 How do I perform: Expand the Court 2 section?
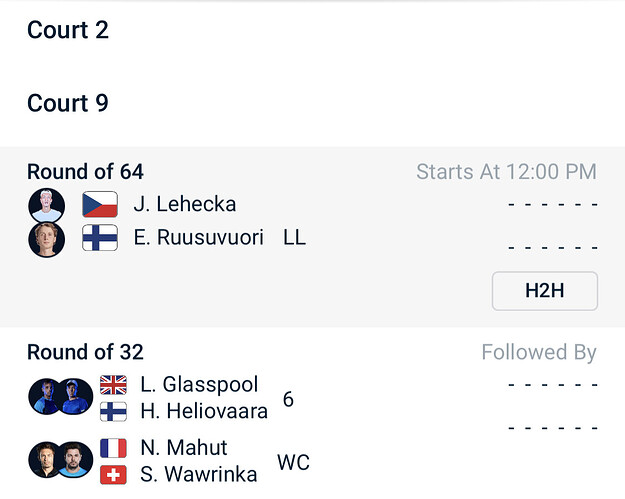click(68, 30)
